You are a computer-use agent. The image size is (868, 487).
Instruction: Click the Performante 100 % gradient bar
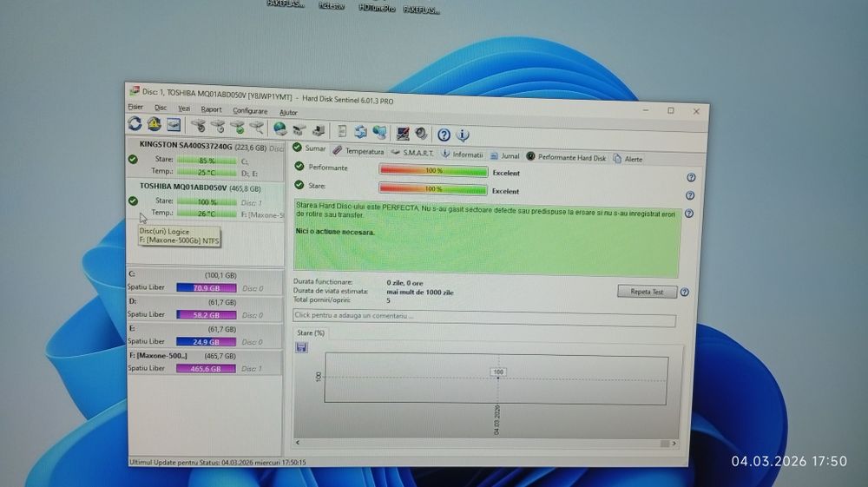[x=433, y=170]
